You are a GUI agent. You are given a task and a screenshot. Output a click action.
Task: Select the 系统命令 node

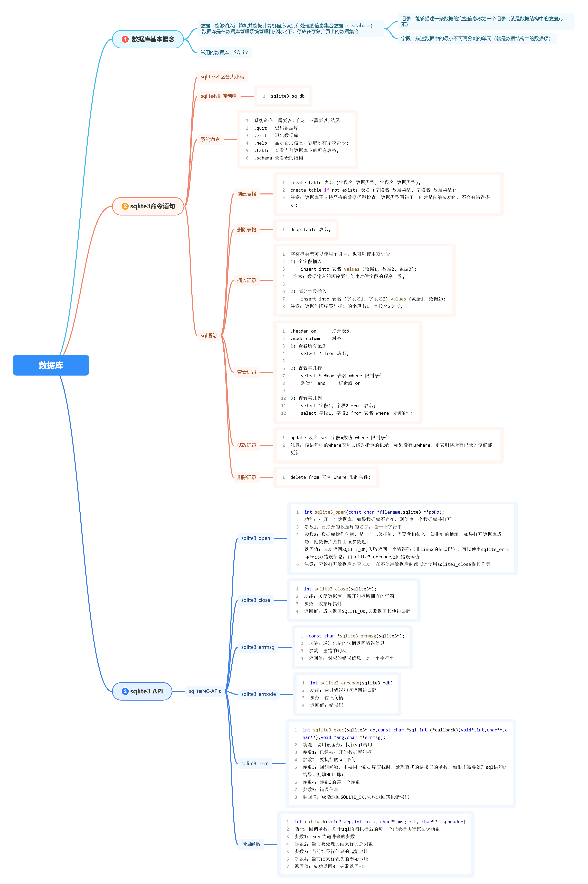point(210,139)
